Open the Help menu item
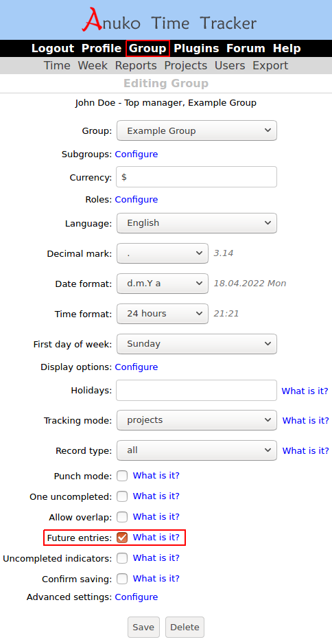This screenshot has width=332, height=644. [x=287, y=49]
